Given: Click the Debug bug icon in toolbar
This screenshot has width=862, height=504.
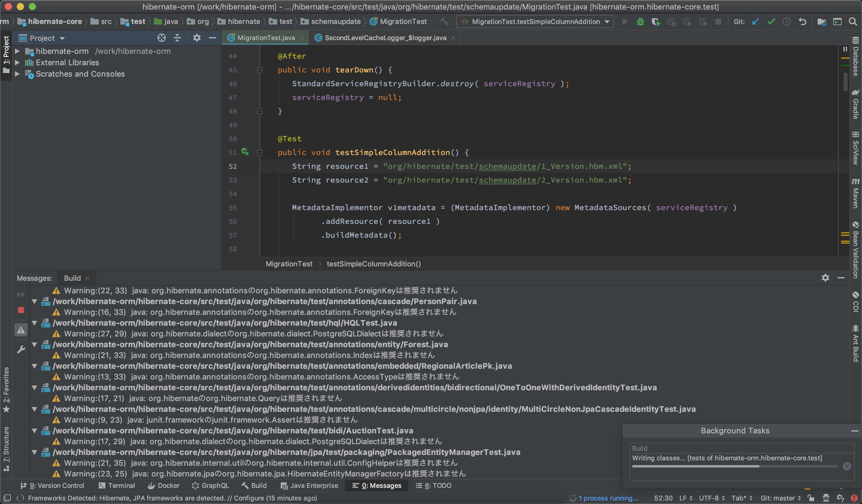Looking at the screenshot, I should (640, 22).
